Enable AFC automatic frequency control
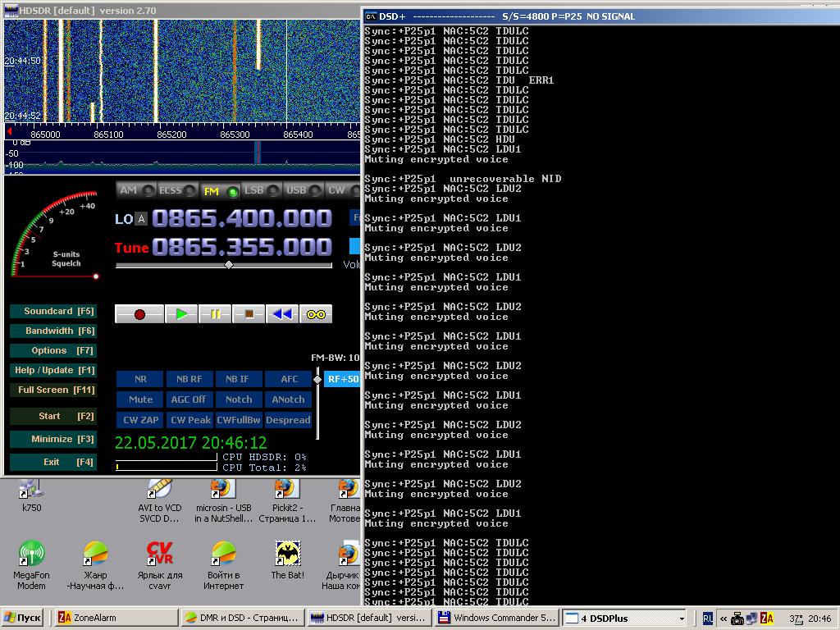 tap(288, 379)
